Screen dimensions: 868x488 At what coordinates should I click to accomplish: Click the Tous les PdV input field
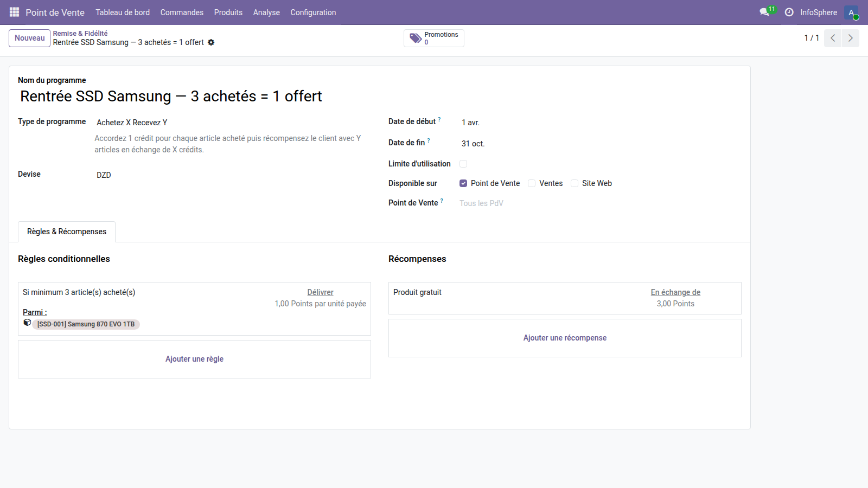tap(481, 203)
